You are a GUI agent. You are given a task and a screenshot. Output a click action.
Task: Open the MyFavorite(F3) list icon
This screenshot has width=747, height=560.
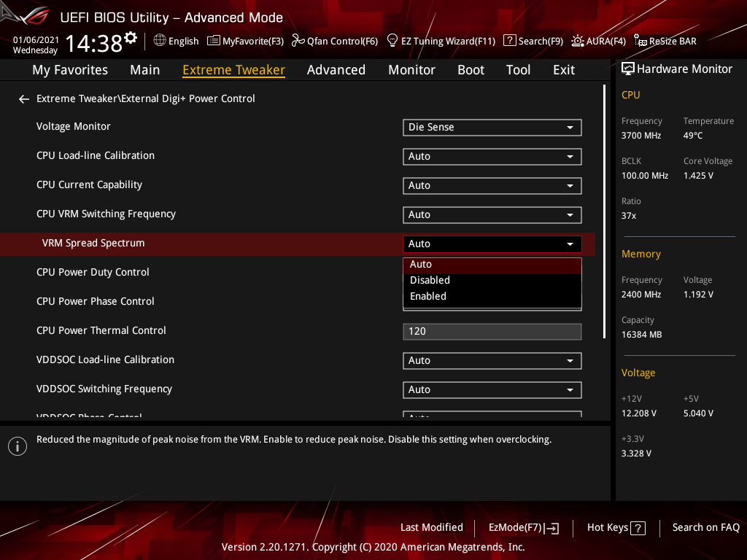point(214,41)
